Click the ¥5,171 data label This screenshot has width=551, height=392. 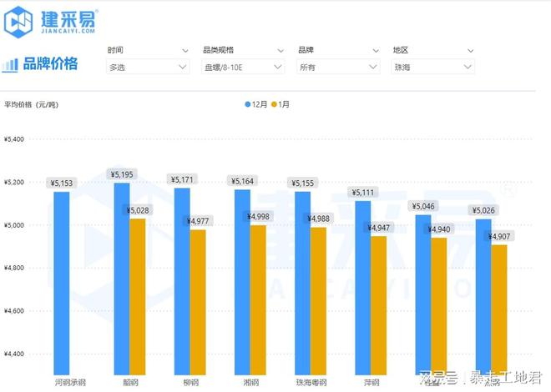point(182,179)
